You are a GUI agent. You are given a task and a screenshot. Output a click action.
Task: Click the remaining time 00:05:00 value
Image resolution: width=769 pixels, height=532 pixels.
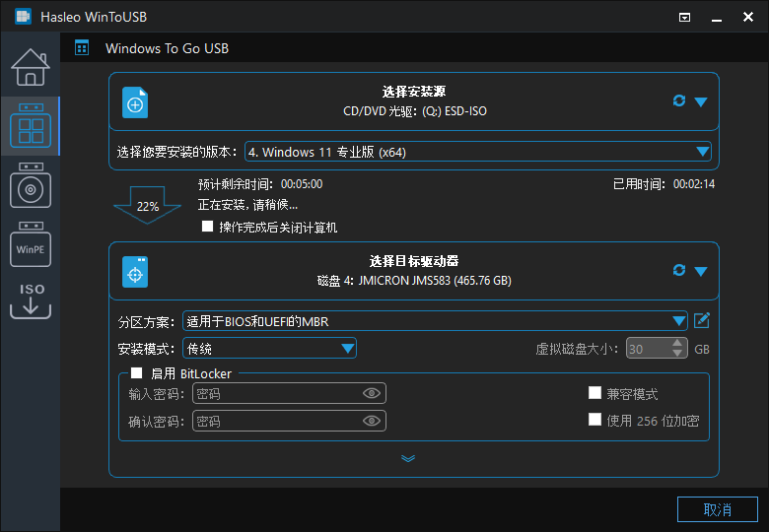tap(302, 184)
